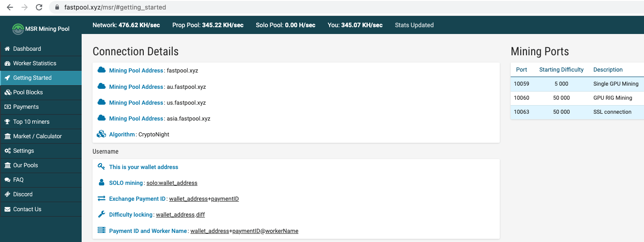Click the Our Pools bank icon
This screenshot has width=644, height=242.
point(7,165)
